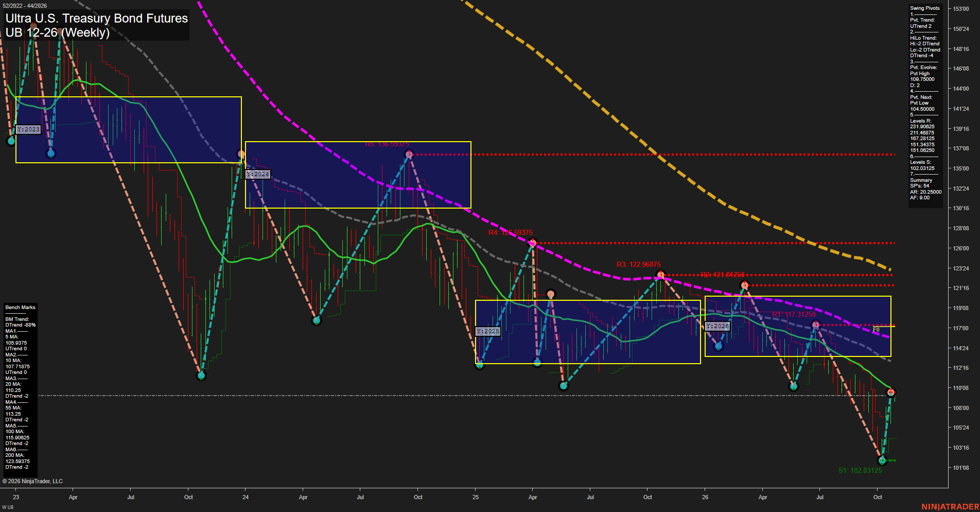This screenshot has height=512, width=980.
Task: Click the R4 resistance level label
Action: pos(511,232)
